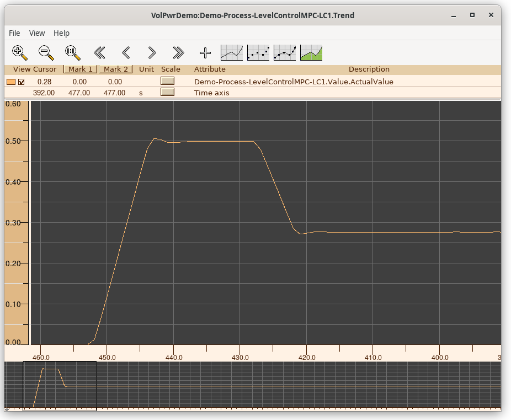Screen dimensions: 511x420
Task: Click the 440.0 tick on the time axis
Action: click(x=174, y=358)
